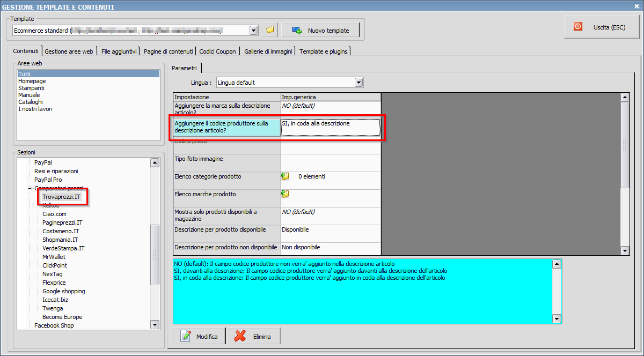
Task: Click folder icon for Elenco marche prodotto
Action: (285, 194)
